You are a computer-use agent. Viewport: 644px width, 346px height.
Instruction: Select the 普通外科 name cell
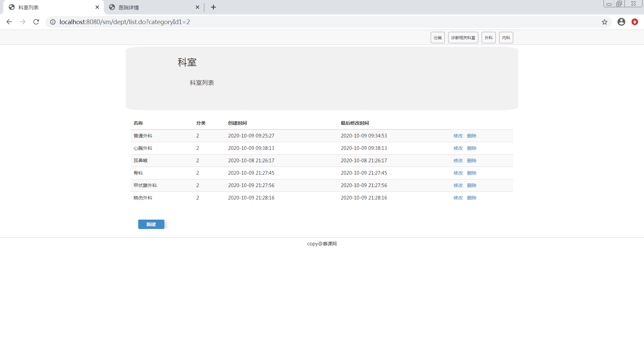pos(143,136)
